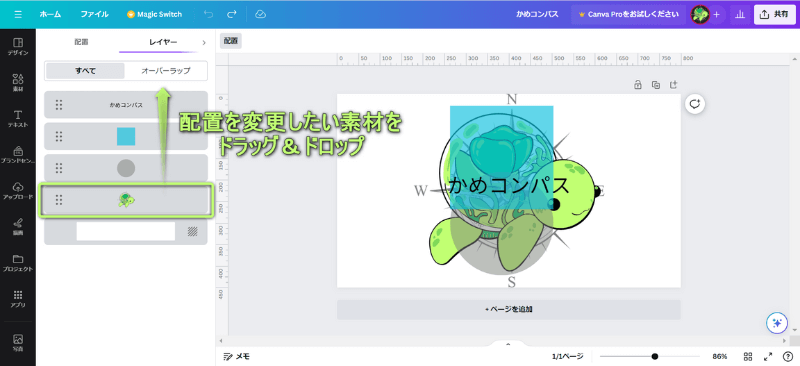Click the かめコンパス document title
The image size is (800, 366).
(537, 14)
